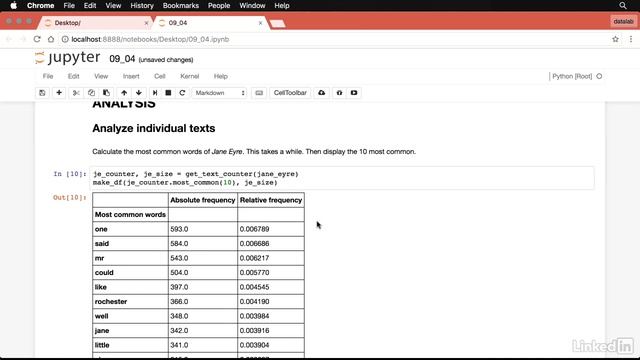Screen dimensions: 640x360
Task: Rename notebook by clicking 09_04 title
Action: [x=122, y=59]
